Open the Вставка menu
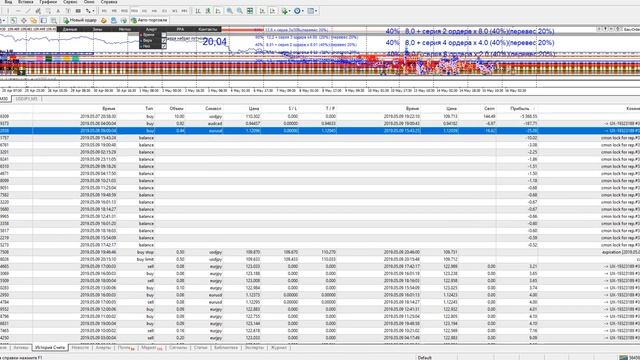The height and width of the screenshot is (360, 640). click(x=26, y=2)
